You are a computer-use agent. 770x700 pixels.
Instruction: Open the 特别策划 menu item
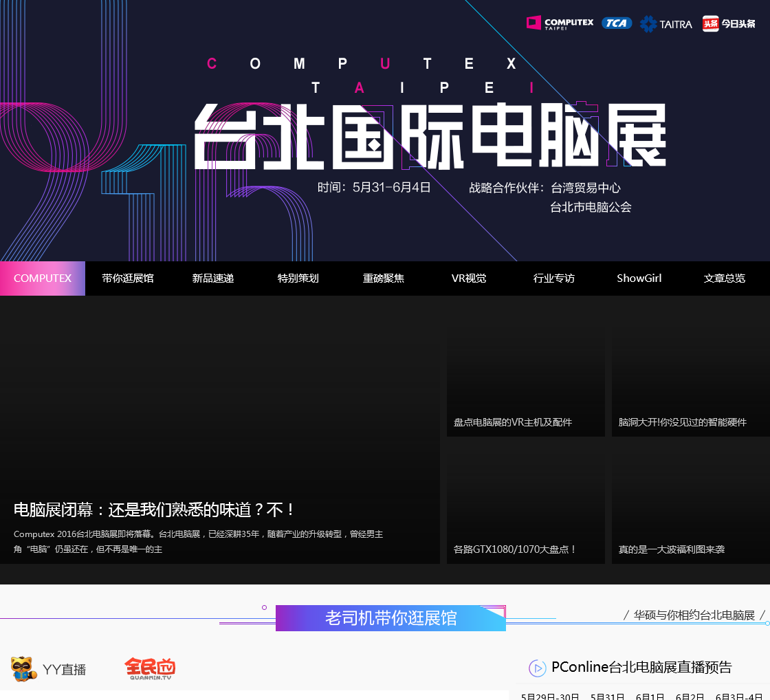pos(298,278)
